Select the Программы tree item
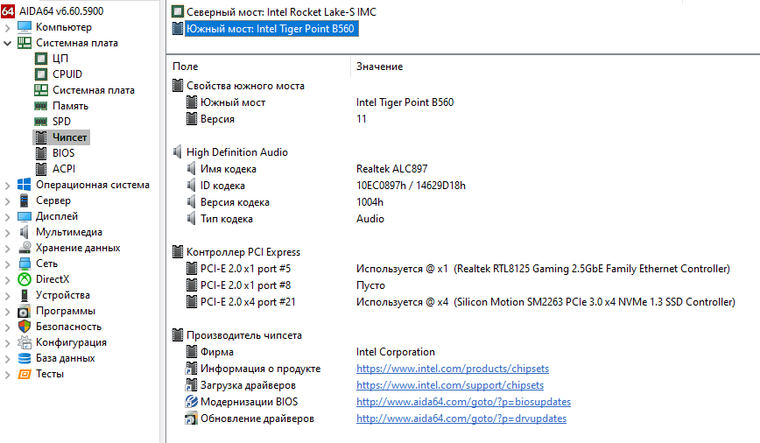 pyautogui.click(x=65, y=311)
